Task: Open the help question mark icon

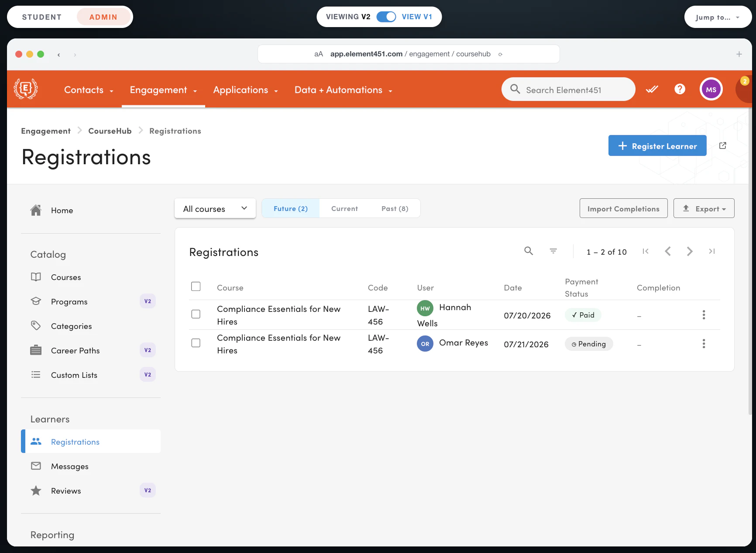Action: (x=680, y=89)
